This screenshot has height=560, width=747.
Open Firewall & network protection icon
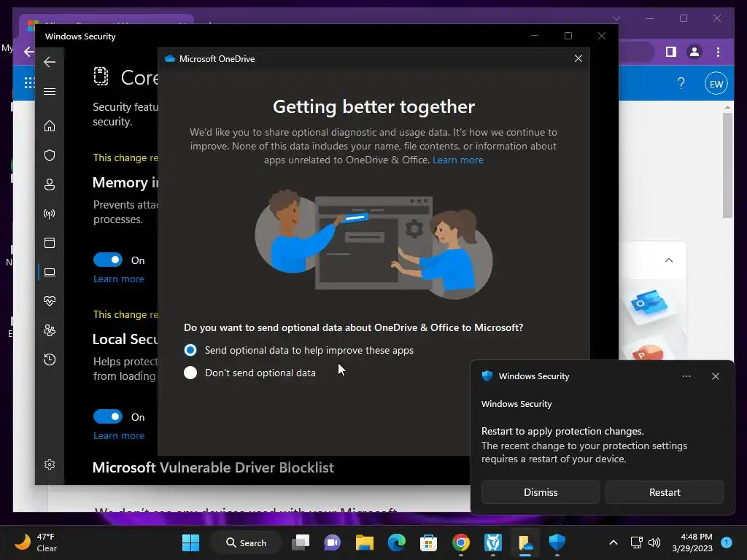50,214
